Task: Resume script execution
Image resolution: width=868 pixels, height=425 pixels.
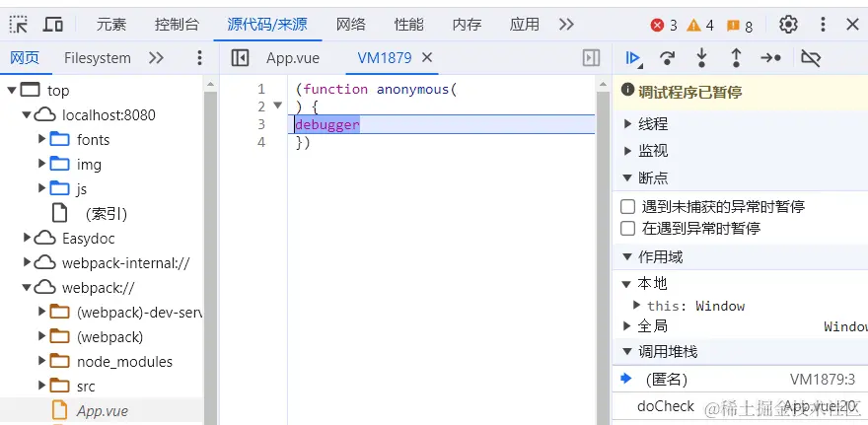Action: 633,58
